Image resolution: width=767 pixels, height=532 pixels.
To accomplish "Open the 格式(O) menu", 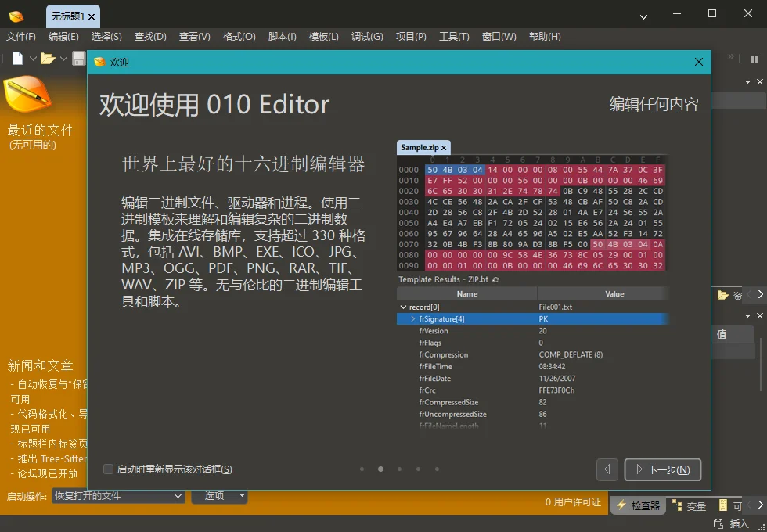I will click(x=239, y=37).
